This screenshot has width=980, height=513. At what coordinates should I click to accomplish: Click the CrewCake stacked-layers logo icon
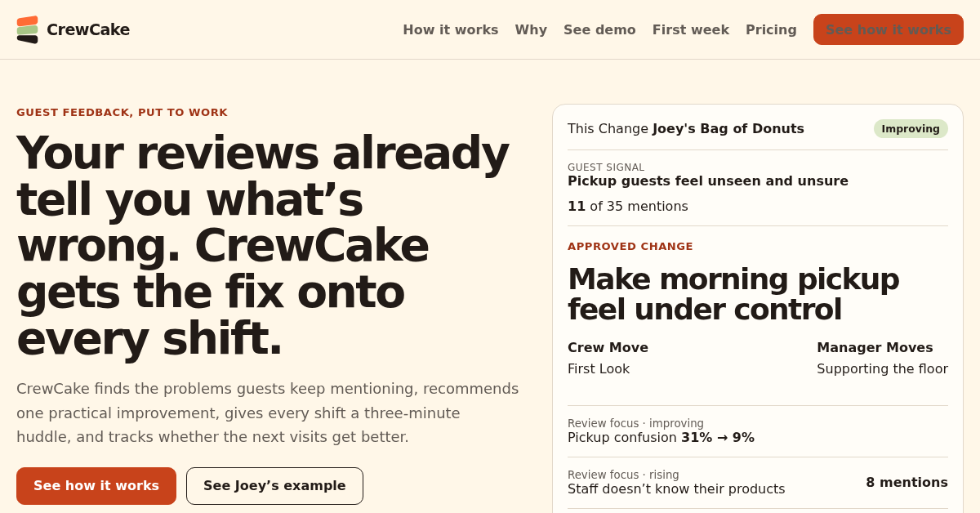[x=27, y=29]
